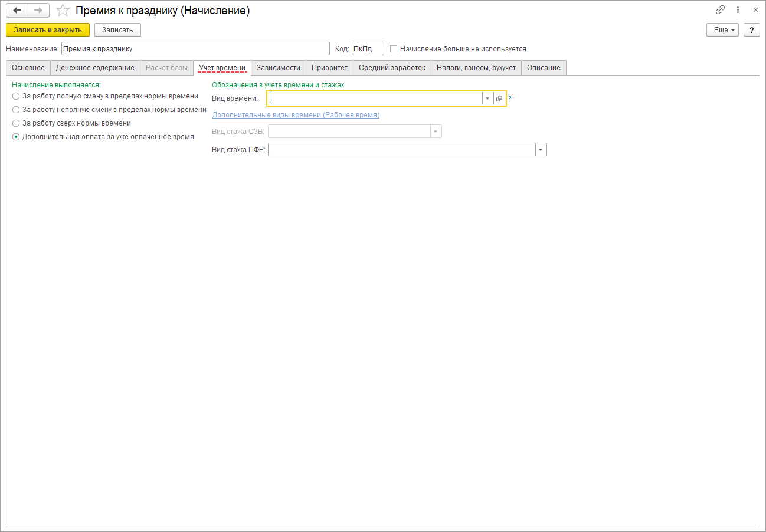Open the Расчет базы tab
766x532 pixels.
pos(166,68)
